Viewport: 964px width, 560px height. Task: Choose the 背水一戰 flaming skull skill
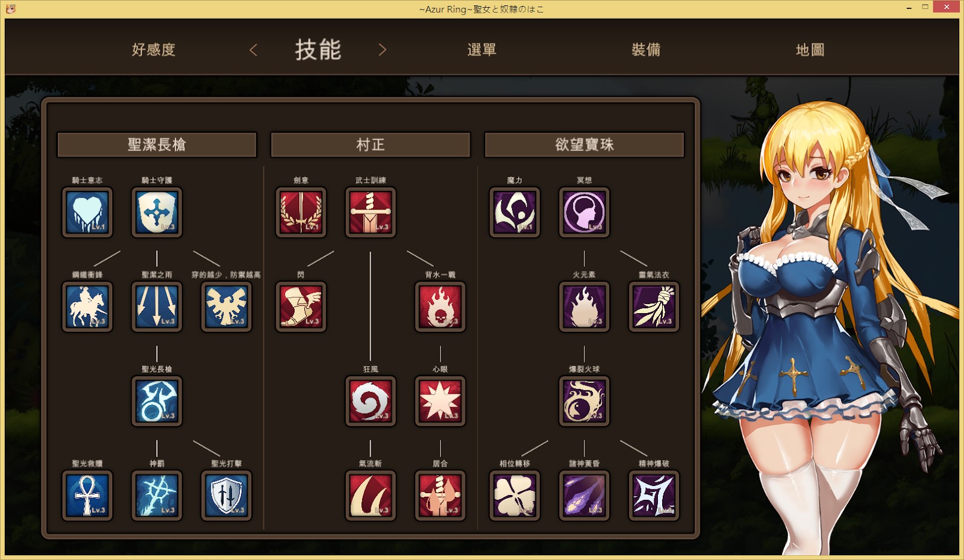[440, 306]
